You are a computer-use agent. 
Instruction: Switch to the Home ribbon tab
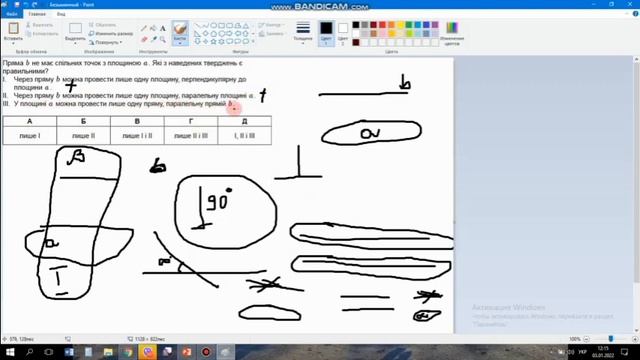coord(37,14)
